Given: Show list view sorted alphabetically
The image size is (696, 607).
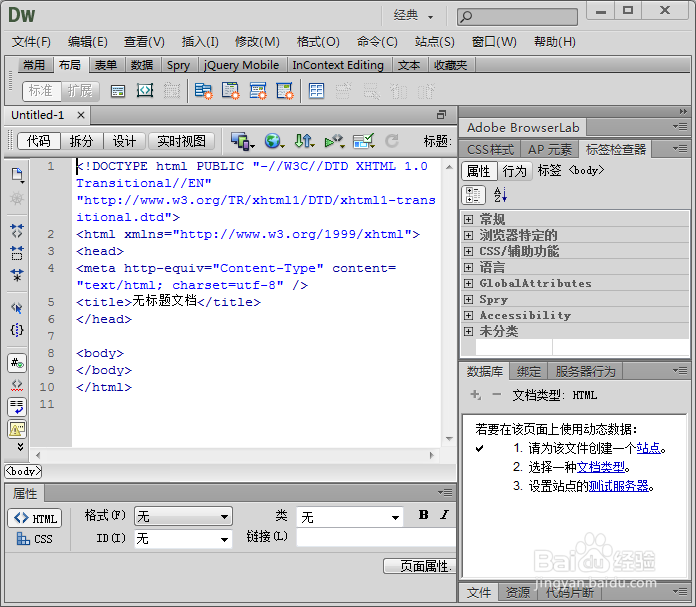Looking at the screenshot, I should point(500,195).
